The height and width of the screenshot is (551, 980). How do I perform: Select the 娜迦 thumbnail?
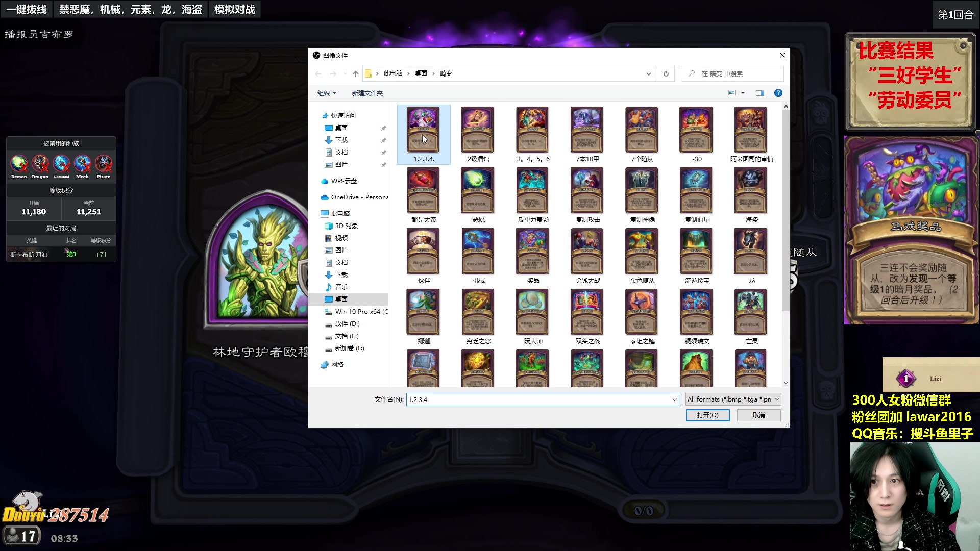[424, 316]
